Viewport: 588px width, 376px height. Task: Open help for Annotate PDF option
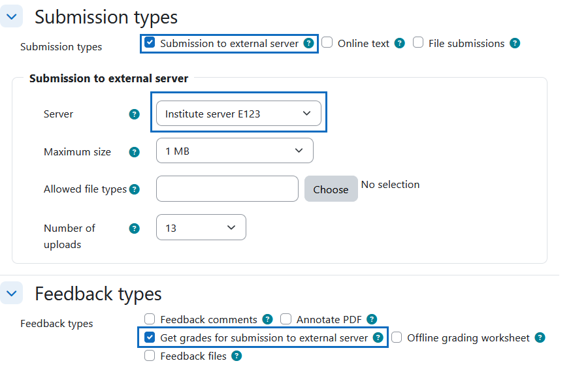tap(372, 319)
